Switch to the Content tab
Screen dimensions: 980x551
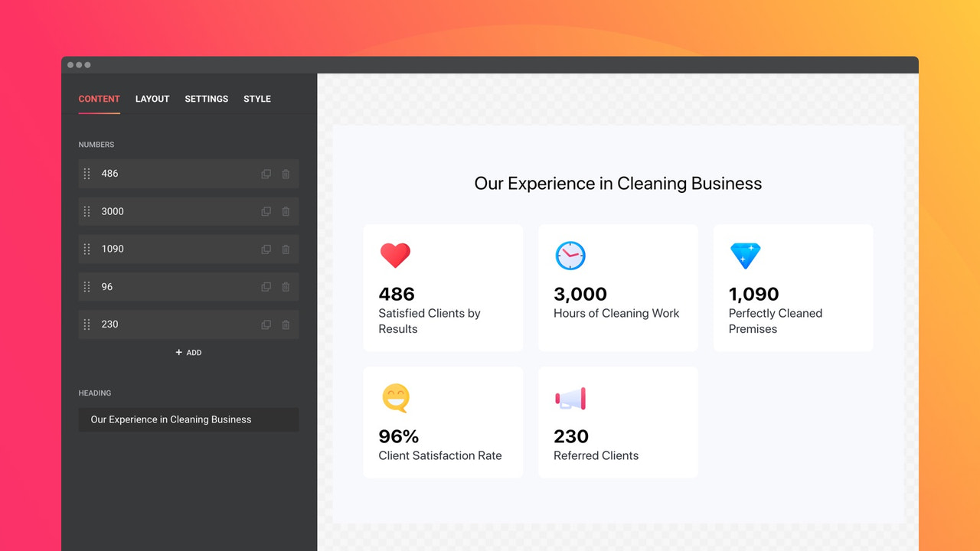tap(99, 99)
